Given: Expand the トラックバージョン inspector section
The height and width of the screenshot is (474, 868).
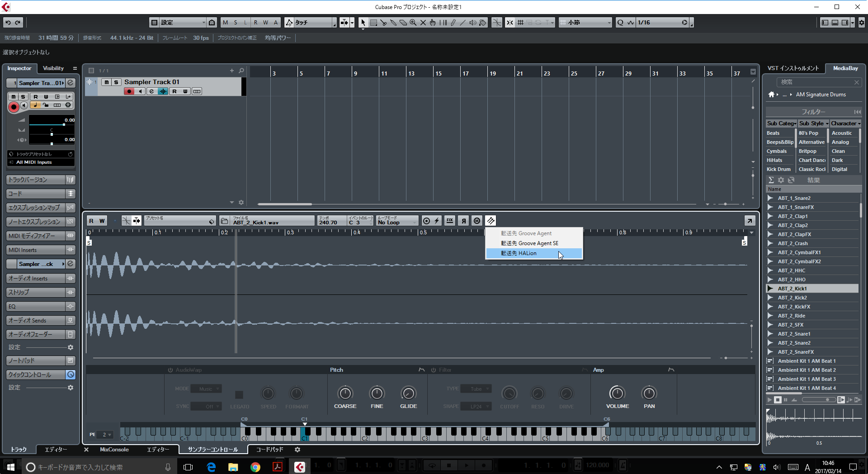Looking at the screenshot, I should pos(36,180).
